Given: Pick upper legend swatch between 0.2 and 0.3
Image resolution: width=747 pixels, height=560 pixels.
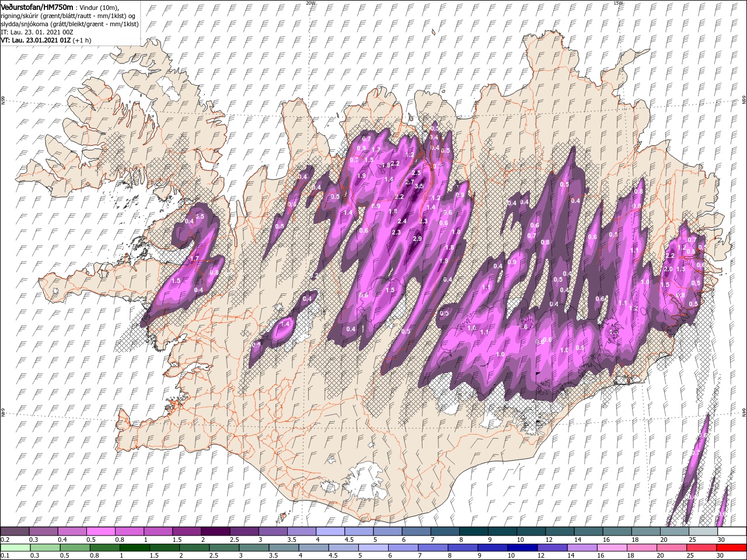Looking at the screenshot, I should 15,531.
